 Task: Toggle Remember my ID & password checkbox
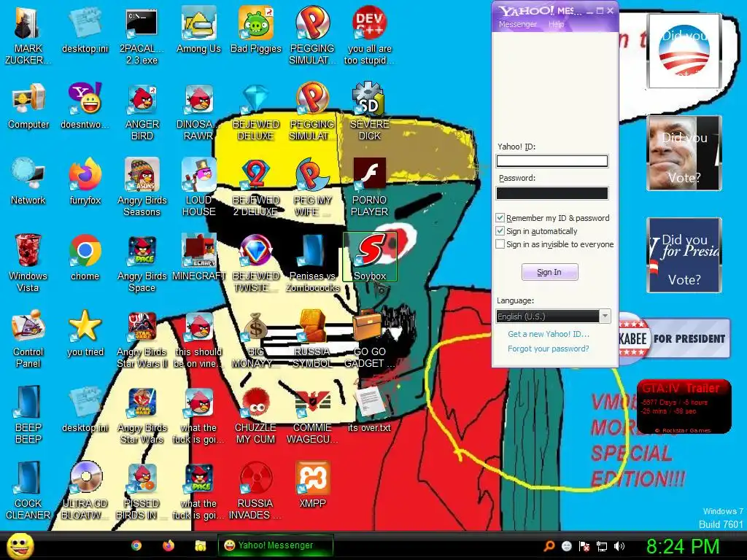tap(500, 218)
